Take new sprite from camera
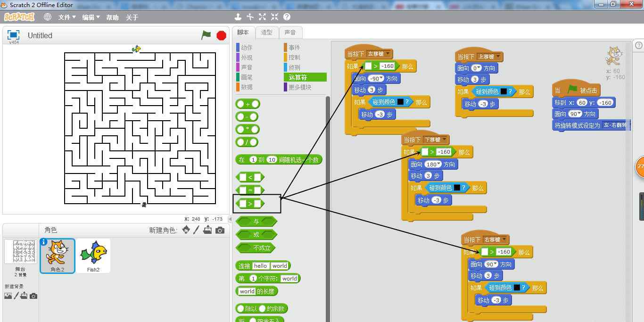This screenshot has width=644, height=322. click(220, 230)
